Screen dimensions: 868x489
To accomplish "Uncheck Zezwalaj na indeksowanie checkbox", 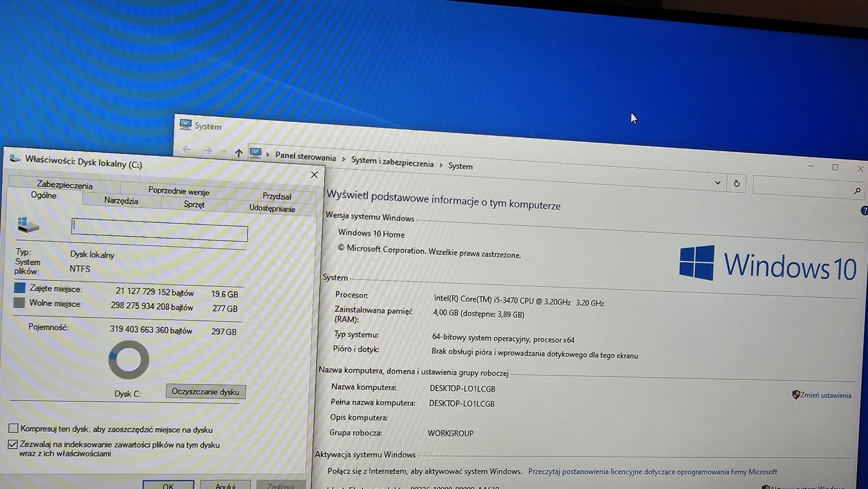I will click(13, 444).
